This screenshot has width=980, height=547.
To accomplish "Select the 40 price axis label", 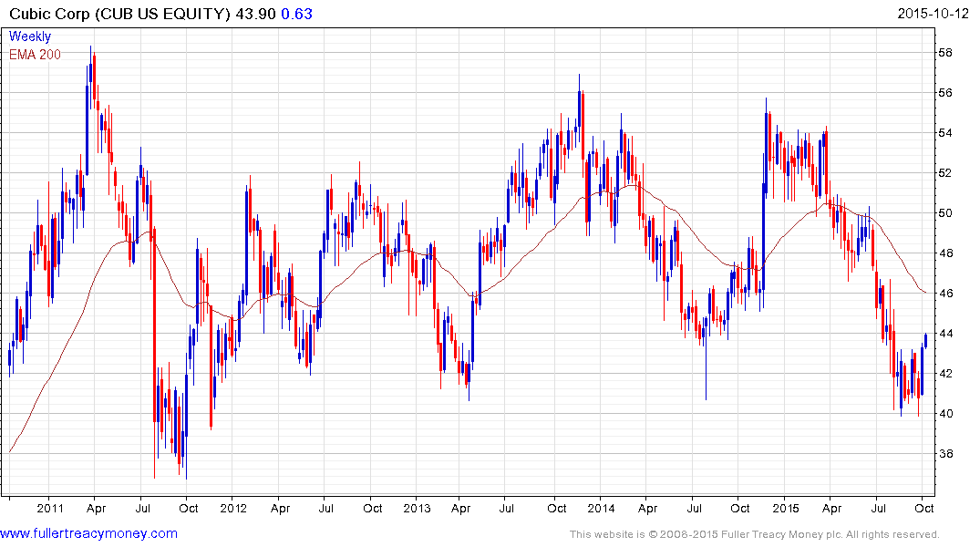I will [945, 414].
